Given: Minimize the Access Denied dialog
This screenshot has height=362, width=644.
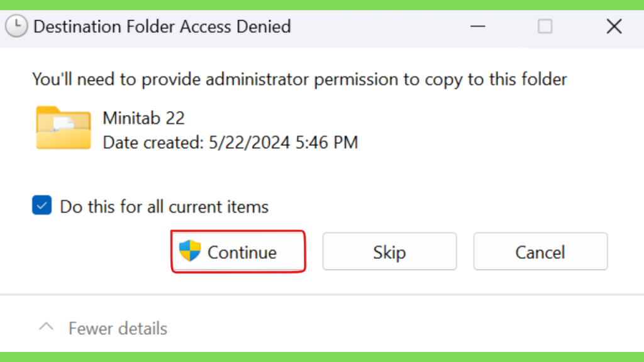Looking at the screenshot, I should [478, 26].
